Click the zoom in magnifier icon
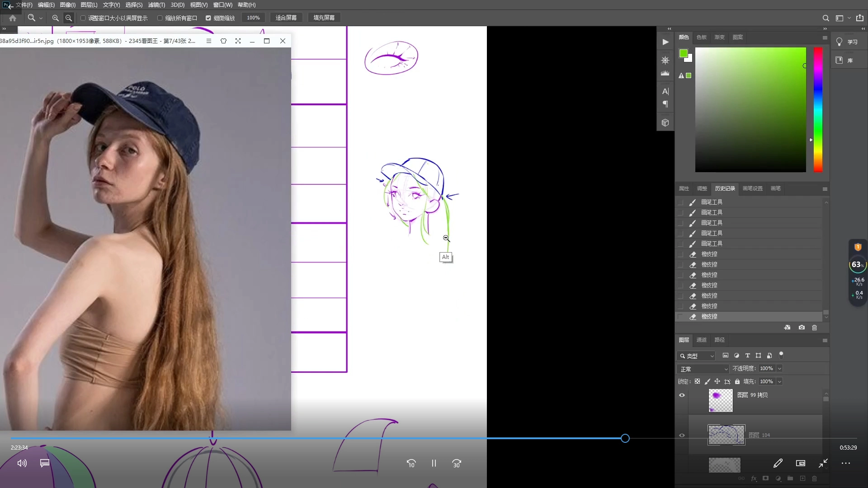 pyautogui.click(x=55, y=18)
